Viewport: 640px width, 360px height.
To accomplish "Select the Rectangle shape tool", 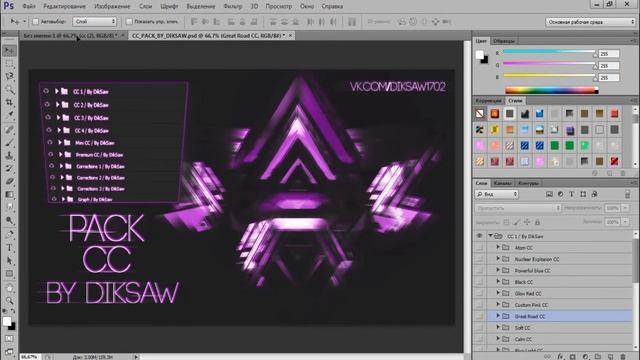I will [9, 273].
